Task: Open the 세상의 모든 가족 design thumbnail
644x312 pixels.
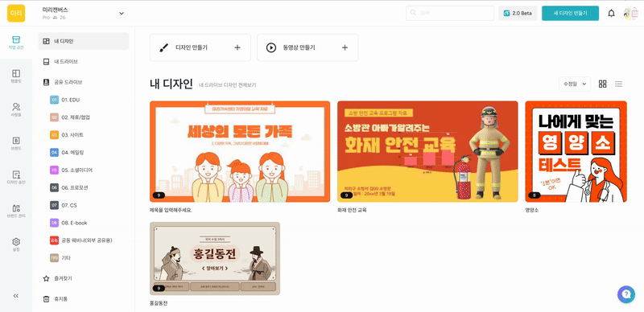Action: [x=240, y=151]
